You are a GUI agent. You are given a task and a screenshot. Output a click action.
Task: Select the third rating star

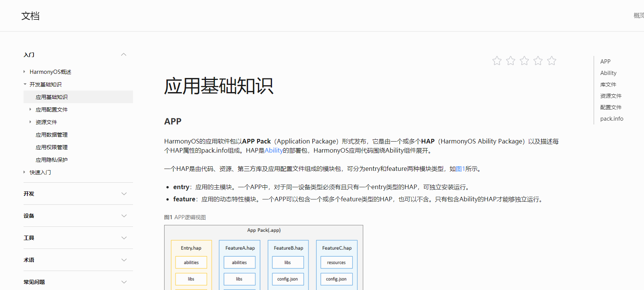[x=524, y=61]
